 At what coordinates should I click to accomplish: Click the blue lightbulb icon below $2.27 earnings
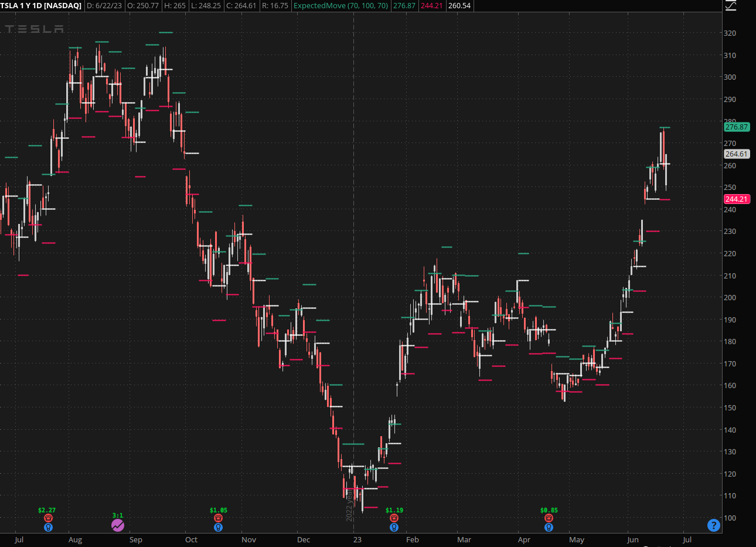click(48, 527)
